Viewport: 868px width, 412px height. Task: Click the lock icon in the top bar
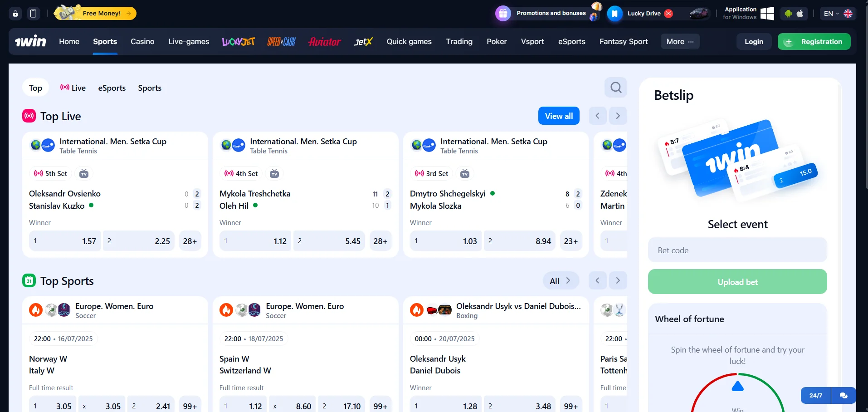click(15, 14)
